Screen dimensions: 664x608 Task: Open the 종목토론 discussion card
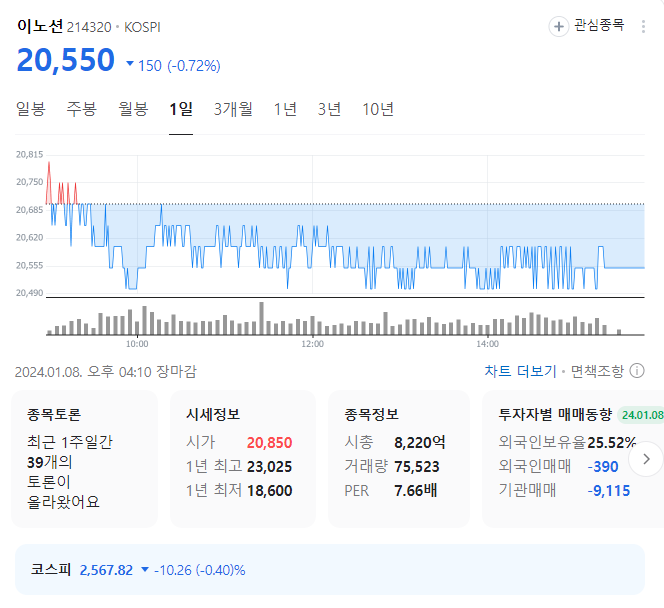(84, 459)
